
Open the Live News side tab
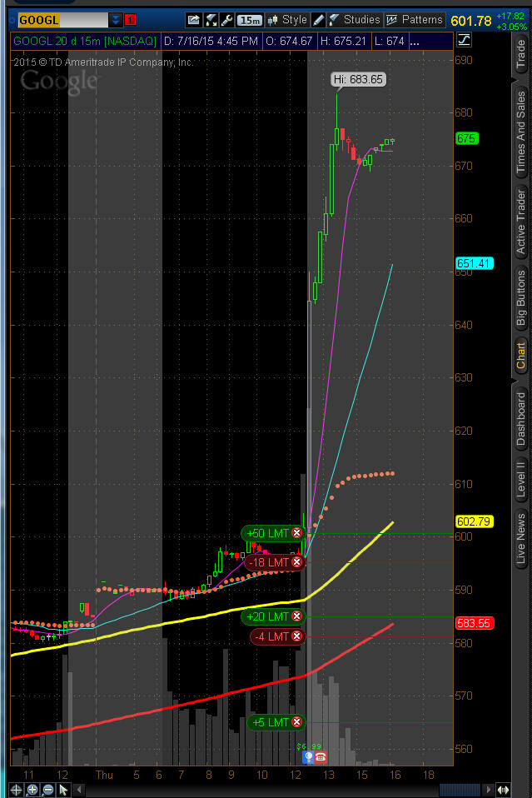(x=521, y=539)
